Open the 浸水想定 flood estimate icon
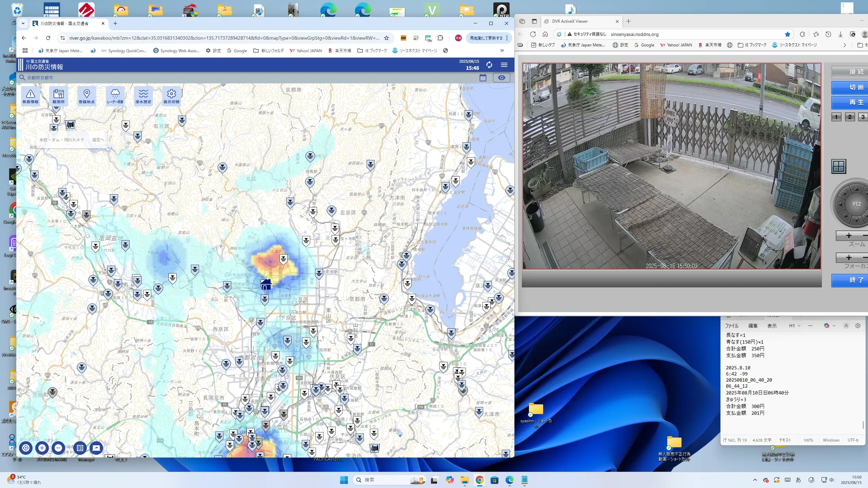 (x=143, y=96)
